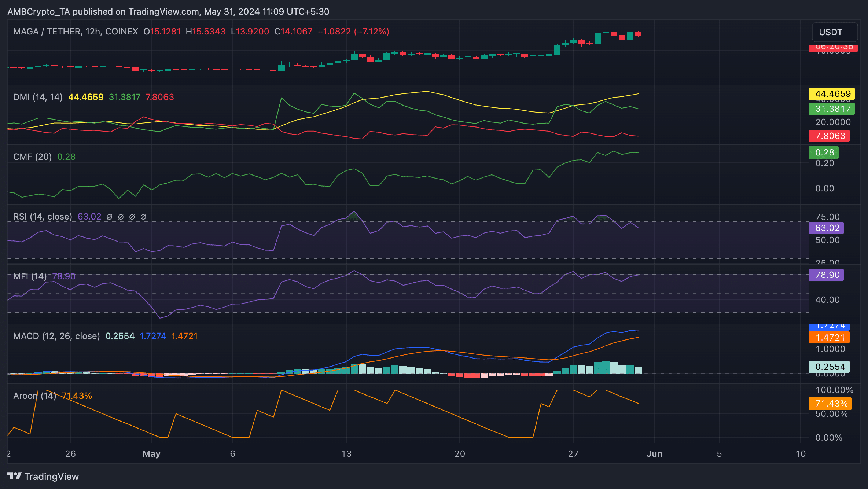868x489 pixels.
Task: Click the last RSI null-value symbol
Action: [143, 217]
